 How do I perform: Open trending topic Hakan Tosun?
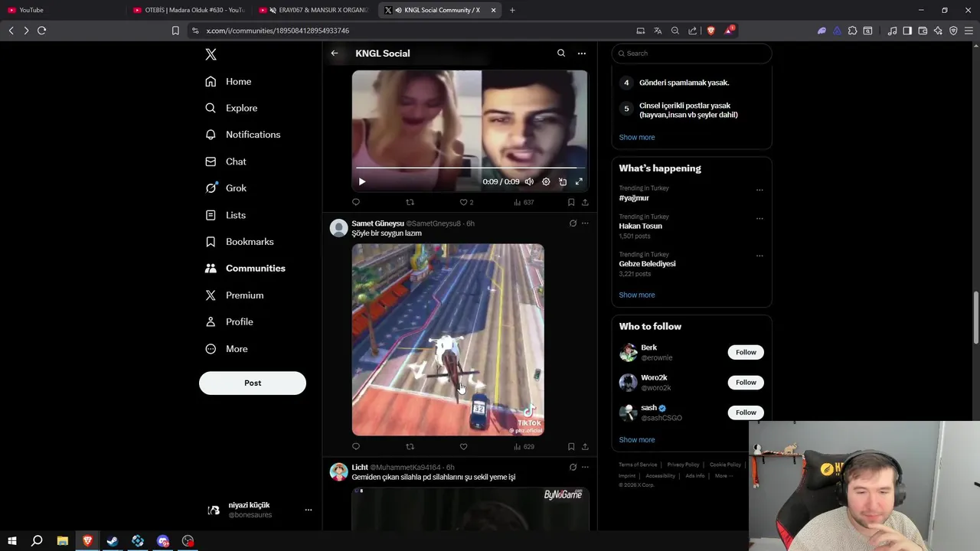[641, 227]
